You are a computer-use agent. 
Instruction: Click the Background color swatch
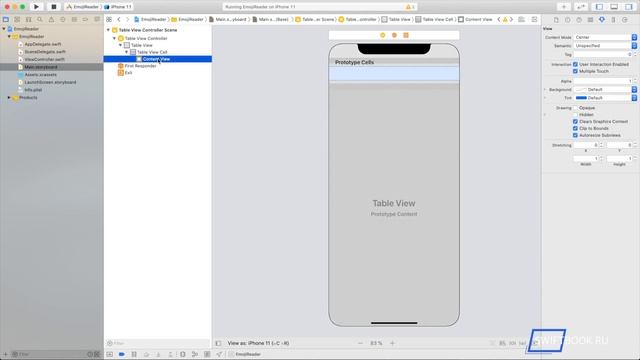click(581, 89)
